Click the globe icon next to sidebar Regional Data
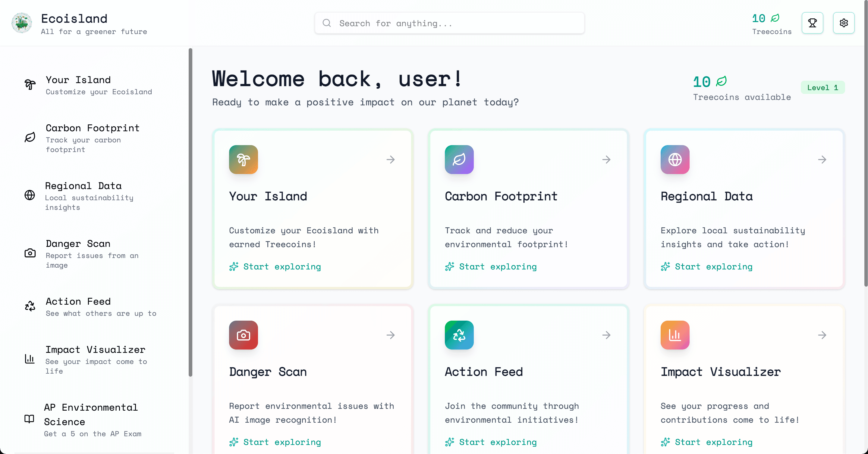This screenshot has width=868, height=454. (30, 195)
